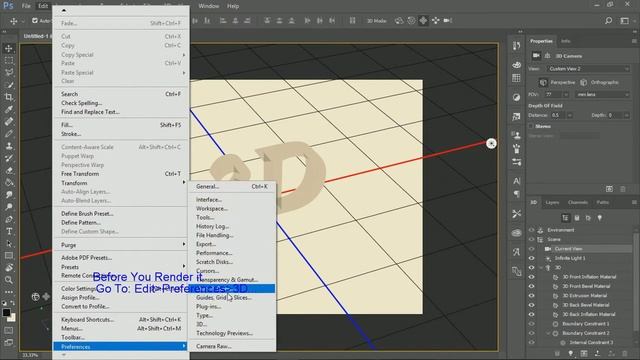The width and height of the screenshot is (640, 360).
Task: Hide 3D Front Inflation Material
Action: click(x=531, y=277)
